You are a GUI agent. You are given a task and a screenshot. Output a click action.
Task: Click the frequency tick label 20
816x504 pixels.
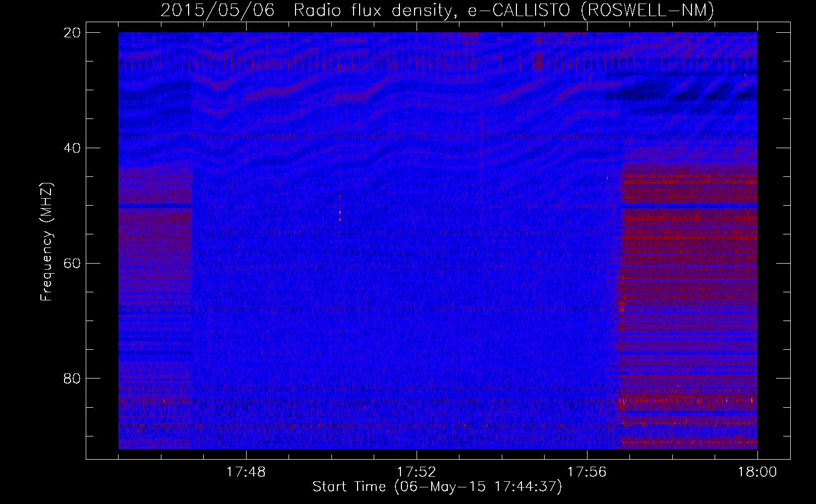coord(72,33)
